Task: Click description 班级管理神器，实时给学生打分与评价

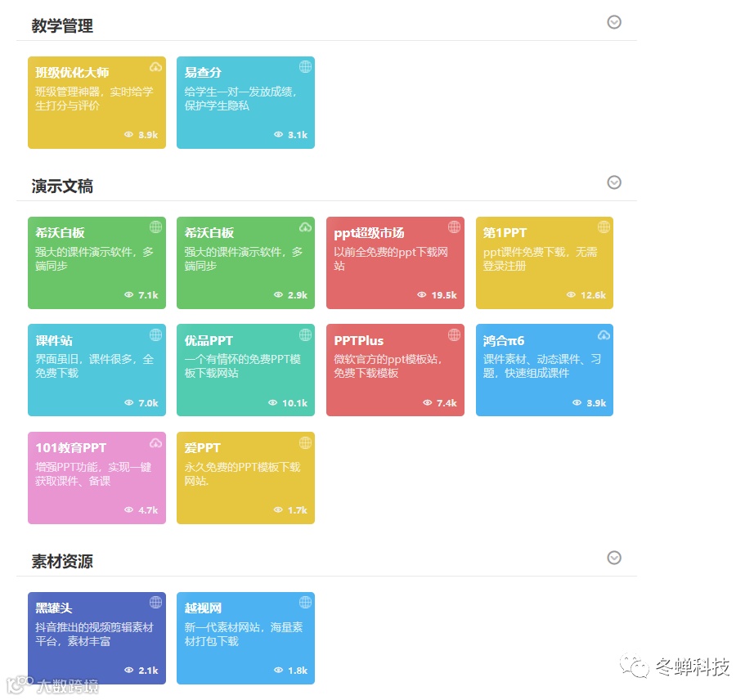Action: (95, 99)
